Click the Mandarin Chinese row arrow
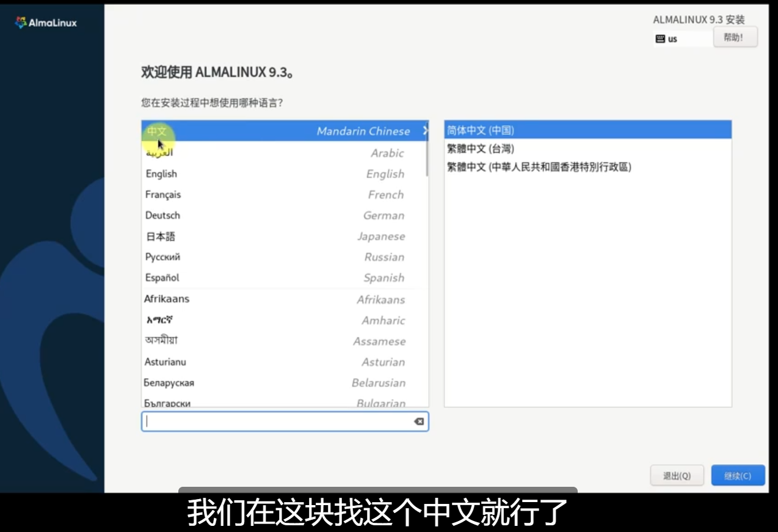The height and width of the screenshot is (532, 778). coord(425,131)
